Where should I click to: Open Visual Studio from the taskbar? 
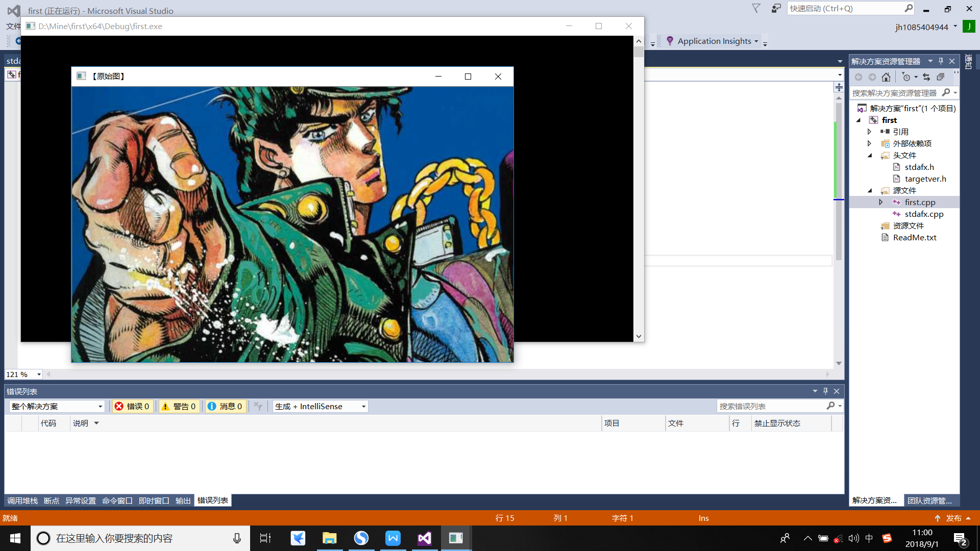(425, 538)
